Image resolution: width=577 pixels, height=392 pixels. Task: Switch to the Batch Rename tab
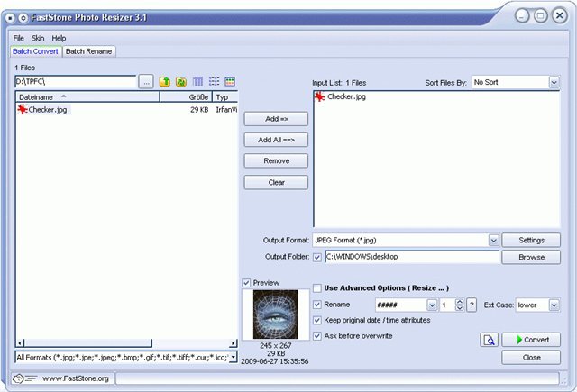click(88, 51)
